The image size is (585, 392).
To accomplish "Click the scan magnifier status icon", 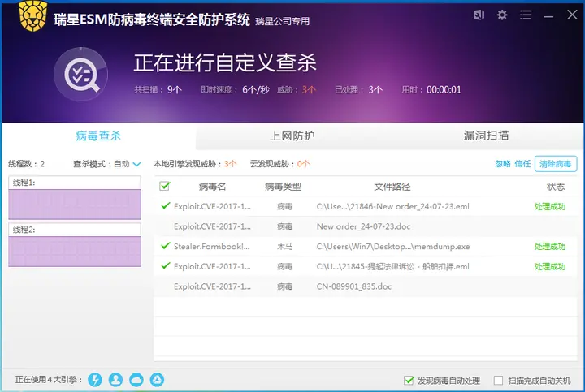I will pos(81,75).
